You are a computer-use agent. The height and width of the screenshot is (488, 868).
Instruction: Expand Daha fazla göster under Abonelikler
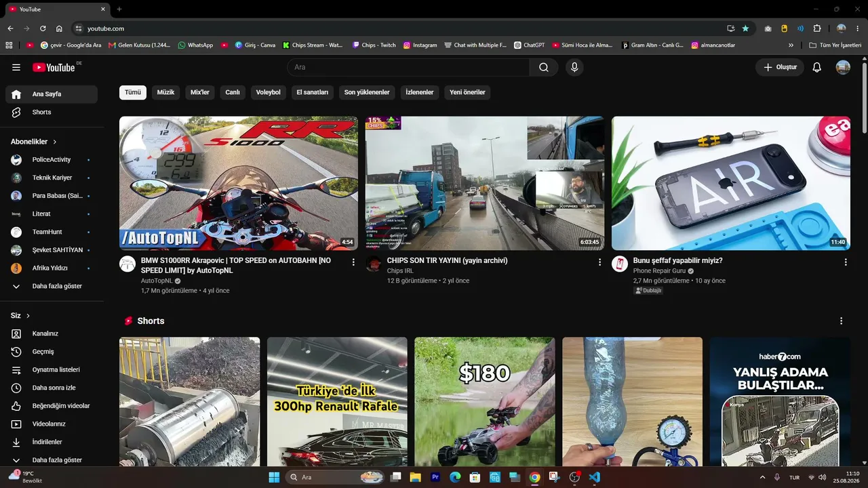(52, 287)
